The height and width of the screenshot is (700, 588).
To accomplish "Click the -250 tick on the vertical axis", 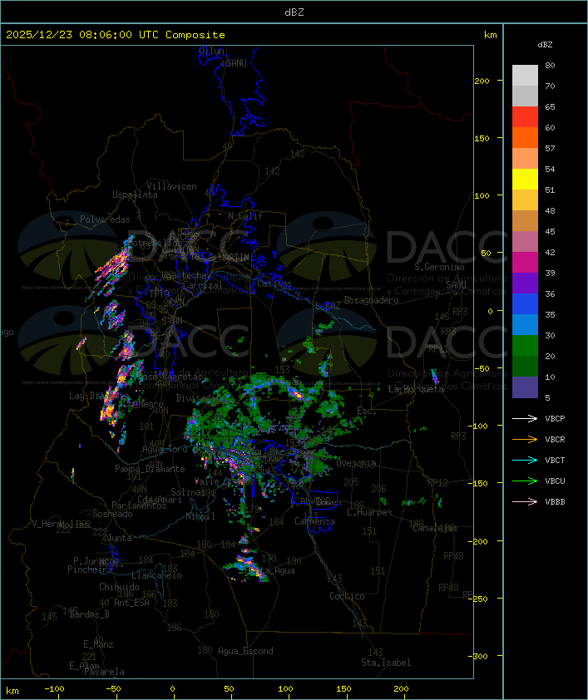I will click(478, 599).
